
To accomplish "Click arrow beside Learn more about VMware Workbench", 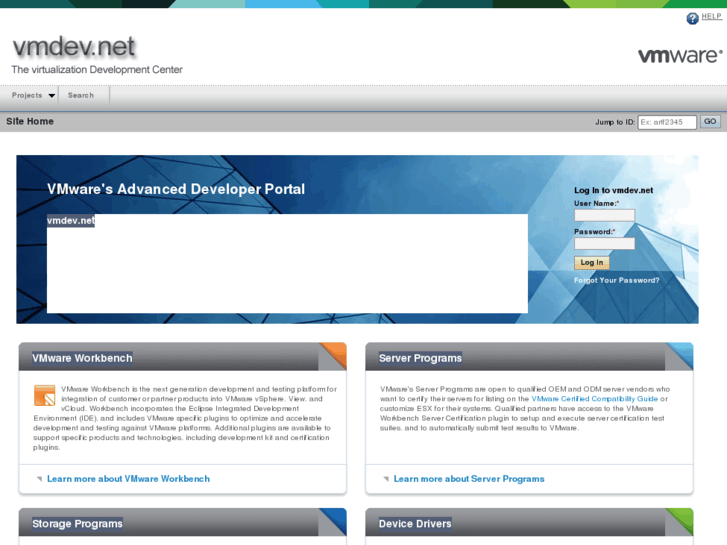I will click(x=39, y=479).
